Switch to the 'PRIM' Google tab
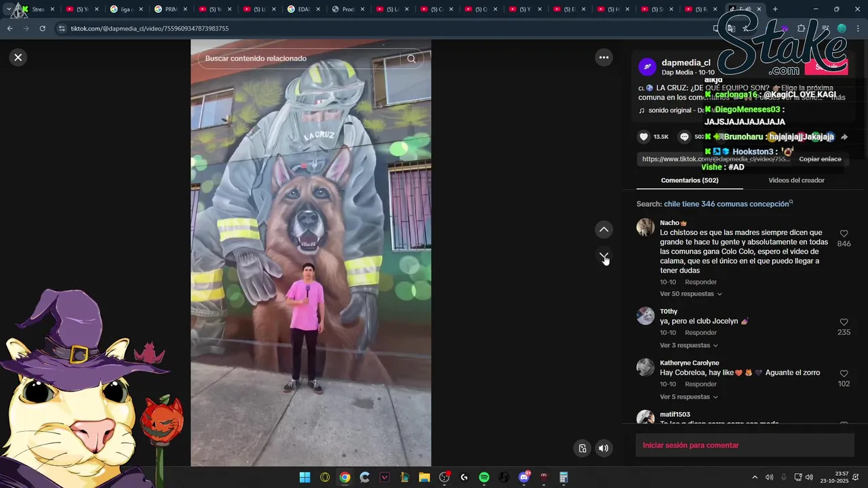Viewport: 868px width, 488px height. pos(170,9)
